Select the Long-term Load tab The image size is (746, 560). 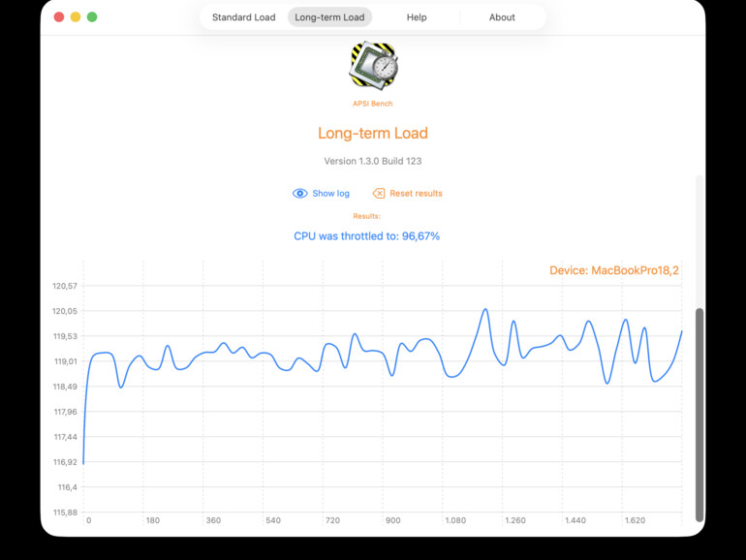click(x=329, y=17)
